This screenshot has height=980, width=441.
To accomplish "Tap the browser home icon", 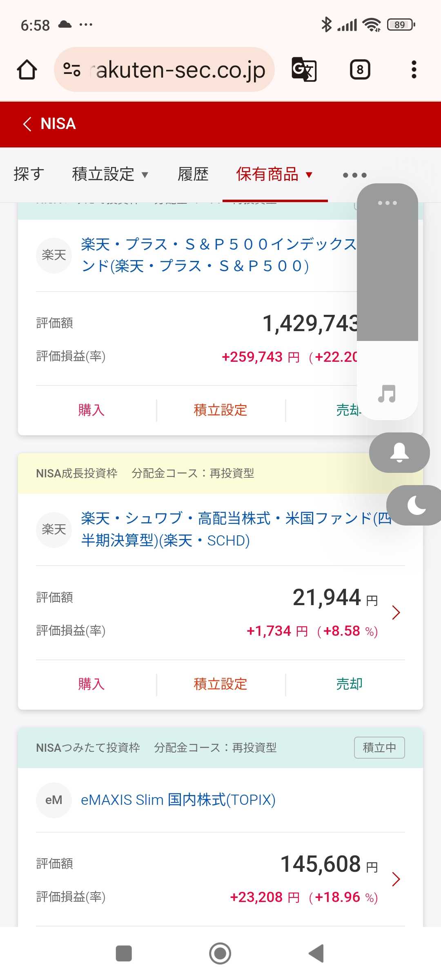I will pos(27,70).
